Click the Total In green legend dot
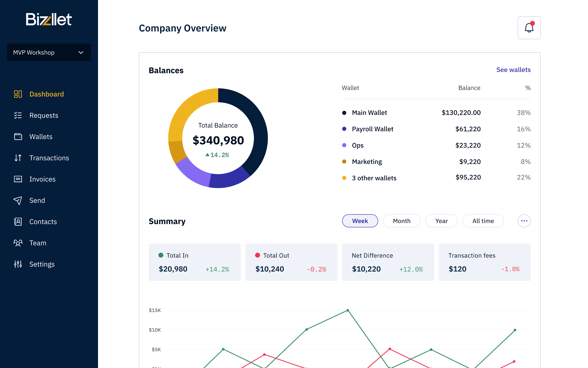The width and height of the screenshot is (588, 368). [161, 255]
